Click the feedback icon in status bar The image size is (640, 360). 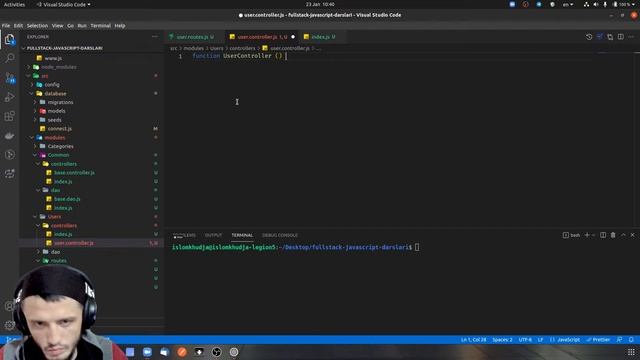(x=620, y=340)
